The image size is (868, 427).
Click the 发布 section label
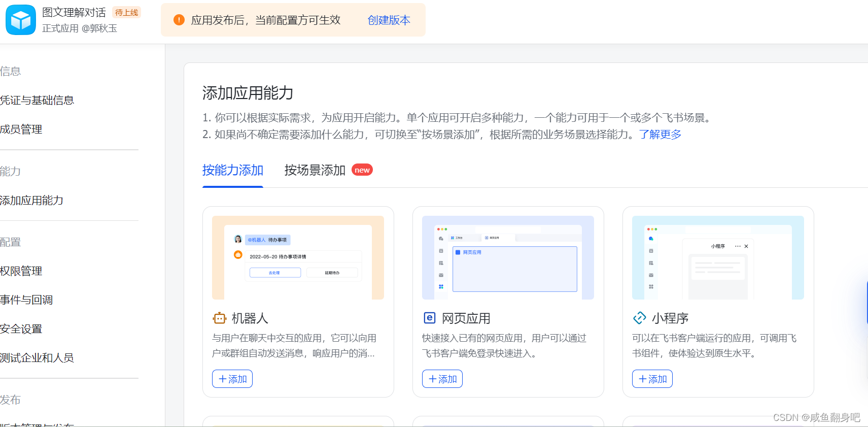pos(11,400)
